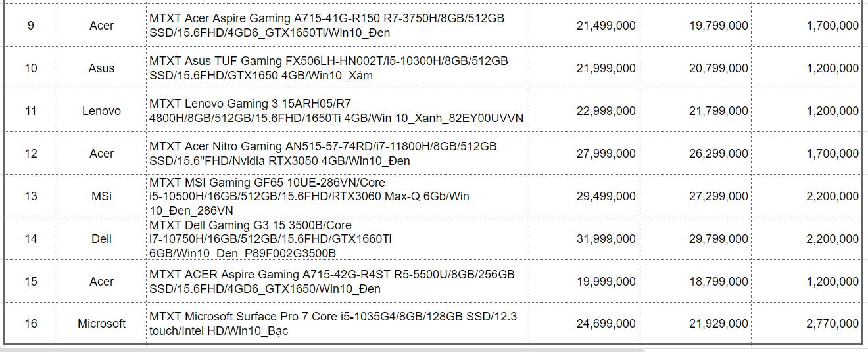Click the row number 9 cell
Image resolution: width=868 pixels, height=352 pixels.
(30, 25)
